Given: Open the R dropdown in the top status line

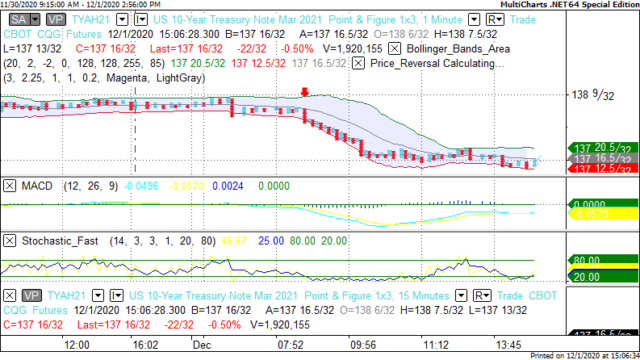Looking at the screenshot, I should (495, 20).
